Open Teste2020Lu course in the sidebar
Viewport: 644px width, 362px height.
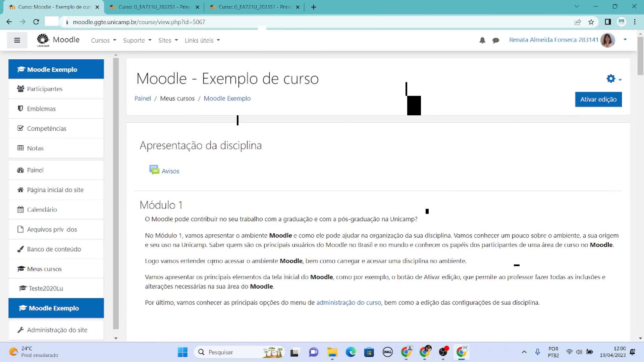coord(56,288)
